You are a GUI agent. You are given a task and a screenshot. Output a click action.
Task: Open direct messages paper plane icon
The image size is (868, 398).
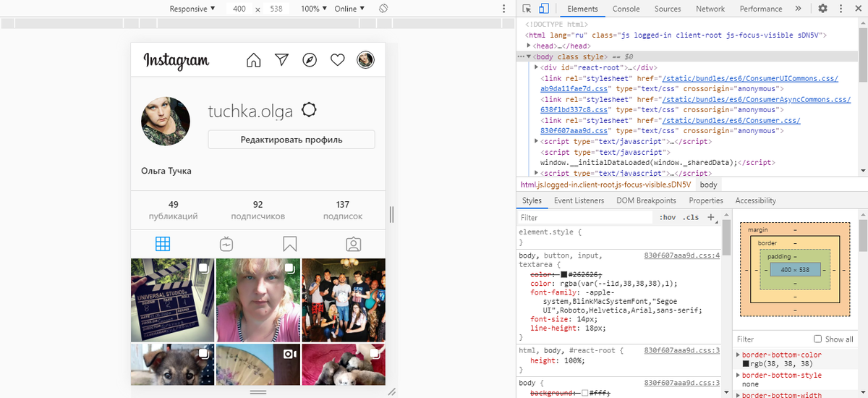tap(282, 60)
